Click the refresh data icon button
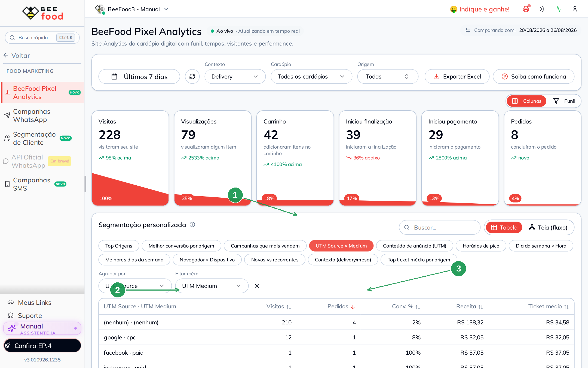This screenshot has width=588, height=368. pyautogui.click(x=192, y=77)
